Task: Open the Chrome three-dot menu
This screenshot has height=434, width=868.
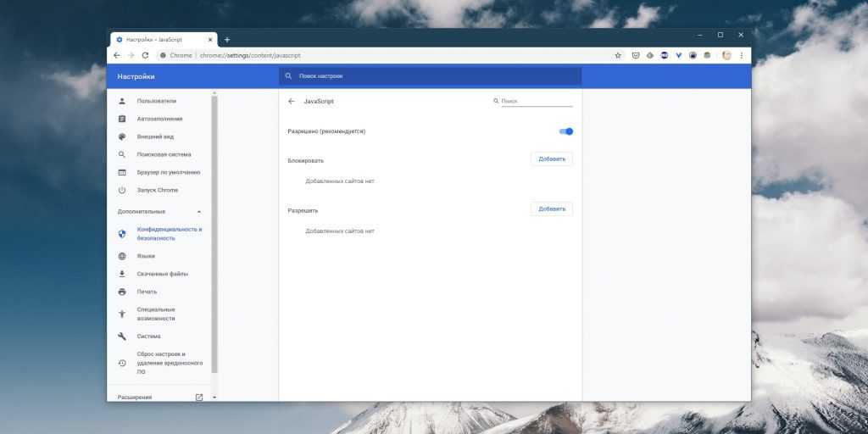Action: tap(741, 55)
